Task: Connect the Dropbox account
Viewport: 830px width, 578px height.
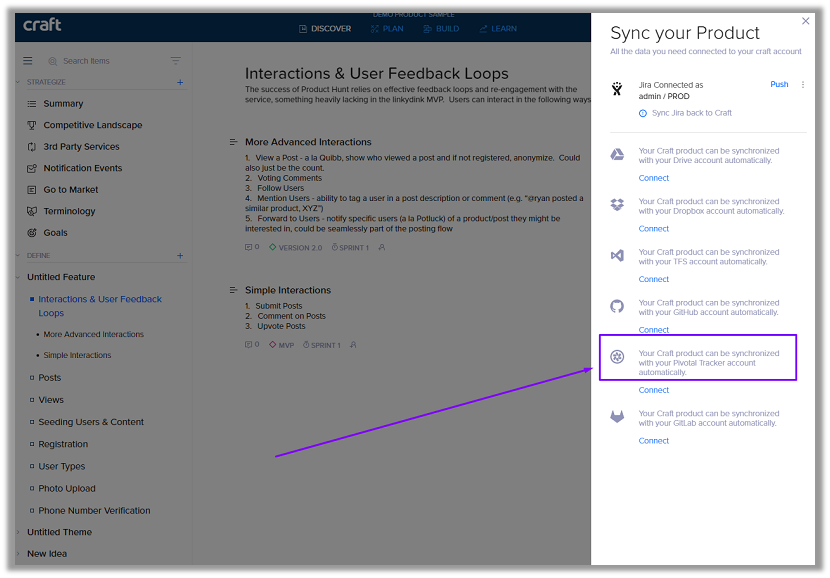Action: pos(654,229)
